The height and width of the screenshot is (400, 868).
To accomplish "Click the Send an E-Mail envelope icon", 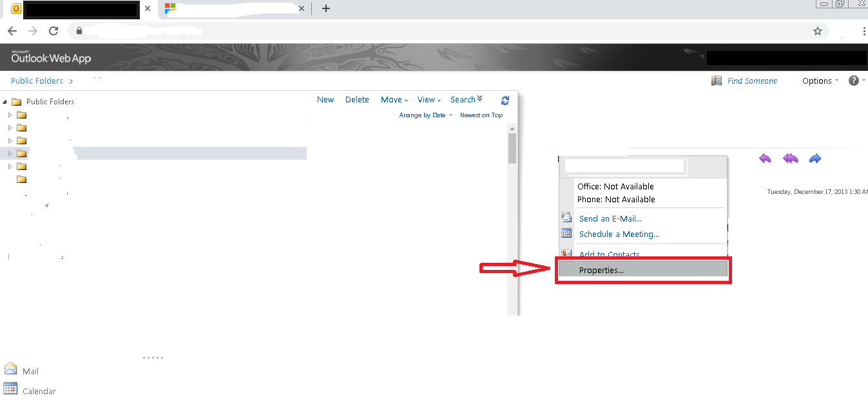I will click(x=566, y=218).
